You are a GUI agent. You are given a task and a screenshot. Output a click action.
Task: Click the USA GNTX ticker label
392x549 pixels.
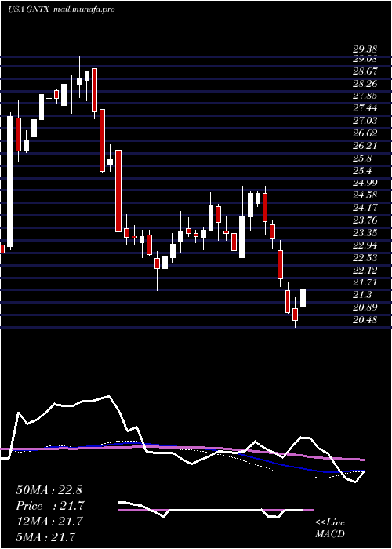(x=30, y=9)
